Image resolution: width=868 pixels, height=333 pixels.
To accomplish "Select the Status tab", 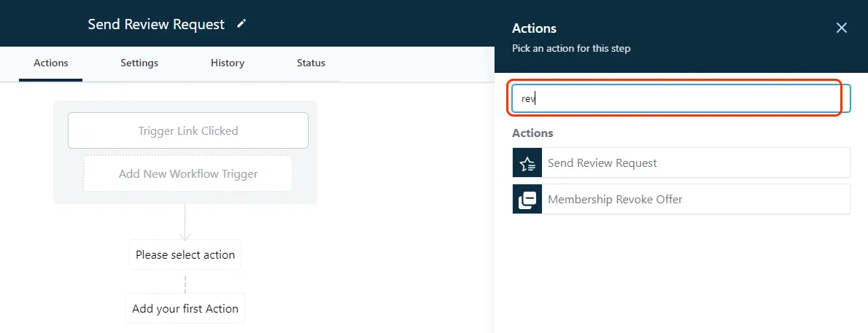I will [x=311, y=63].
